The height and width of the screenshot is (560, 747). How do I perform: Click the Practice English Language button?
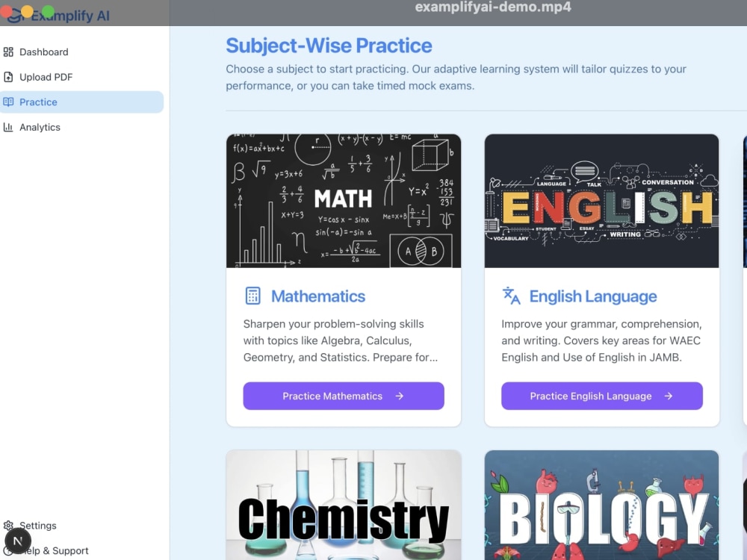pyautogui.click(x=601, y=396)
